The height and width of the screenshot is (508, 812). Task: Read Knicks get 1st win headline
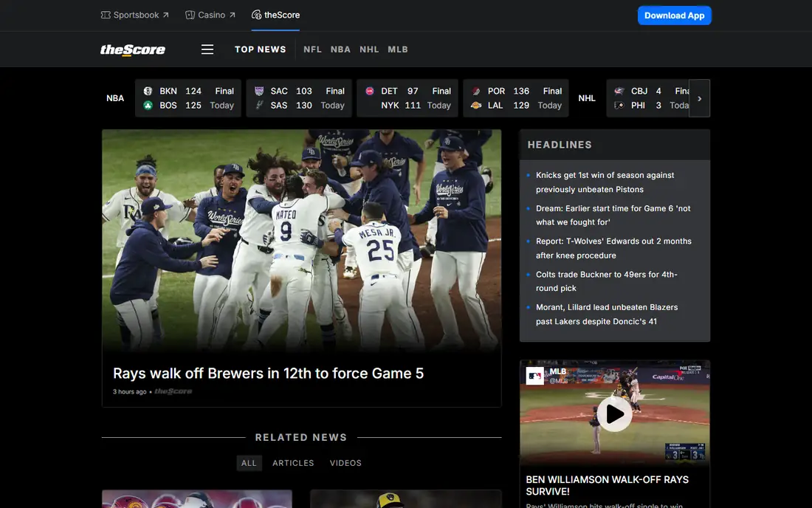pyautogui.click(x=605, y=182)
